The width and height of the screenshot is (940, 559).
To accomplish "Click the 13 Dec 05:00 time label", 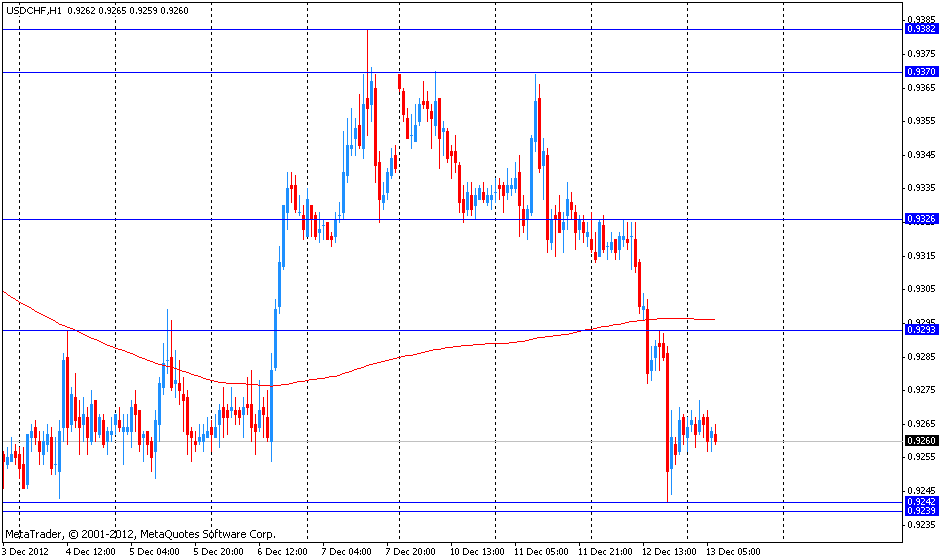I will tap(733, 552).
